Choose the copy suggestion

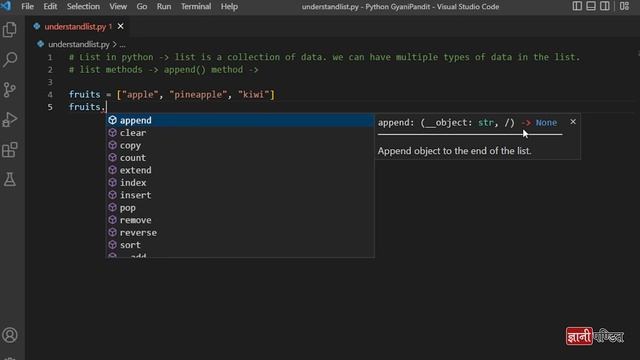[x=240, y=145]
